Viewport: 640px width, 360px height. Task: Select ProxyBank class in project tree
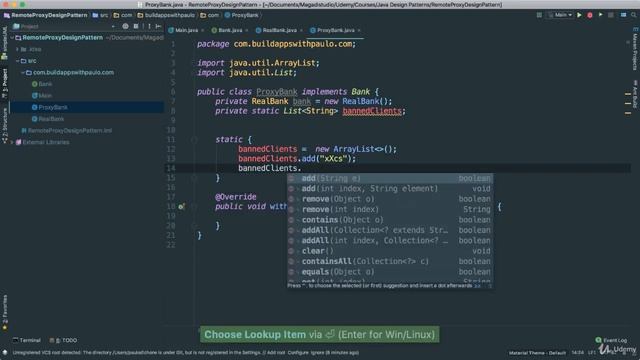(49, 107)
